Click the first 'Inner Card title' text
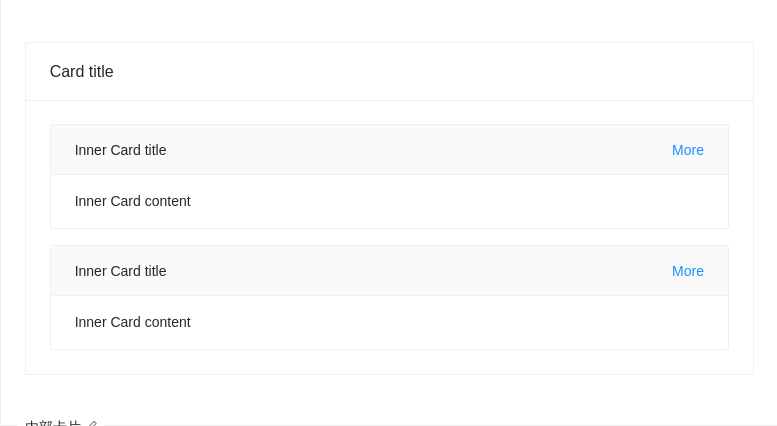The height and width of the screenshot is (426, 777). point(120,150)
